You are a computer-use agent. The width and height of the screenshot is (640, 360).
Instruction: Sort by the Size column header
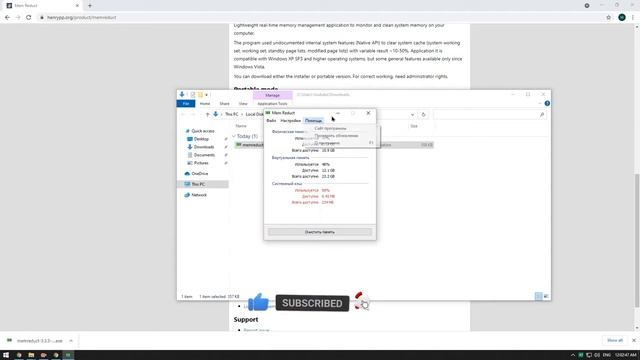[414, 126]
